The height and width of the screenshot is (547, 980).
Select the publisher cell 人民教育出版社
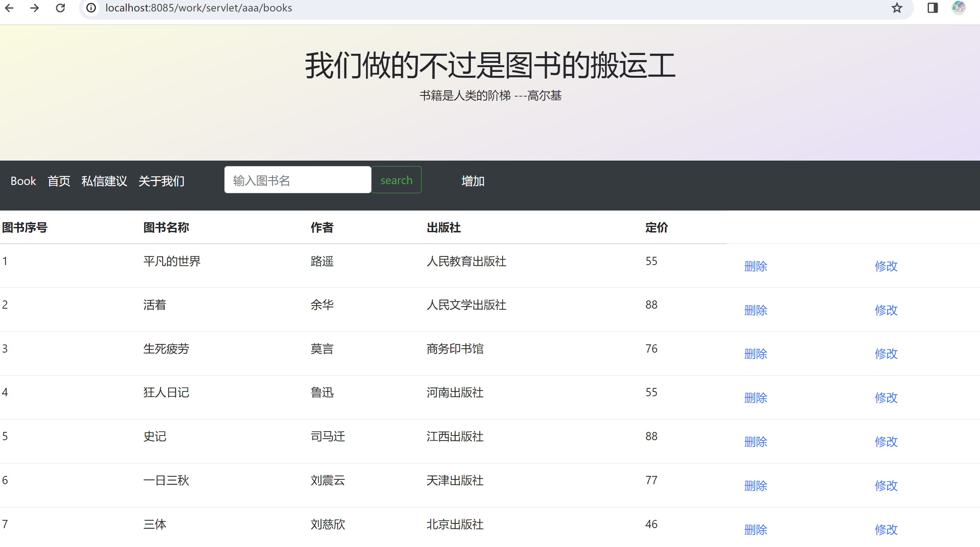466,261
